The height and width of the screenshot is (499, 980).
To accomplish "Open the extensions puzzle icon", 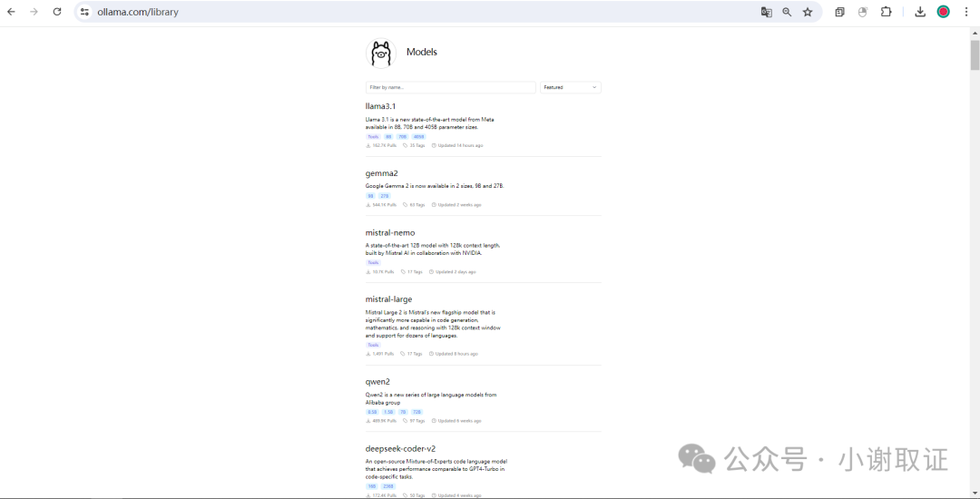I will pos(886,12).
